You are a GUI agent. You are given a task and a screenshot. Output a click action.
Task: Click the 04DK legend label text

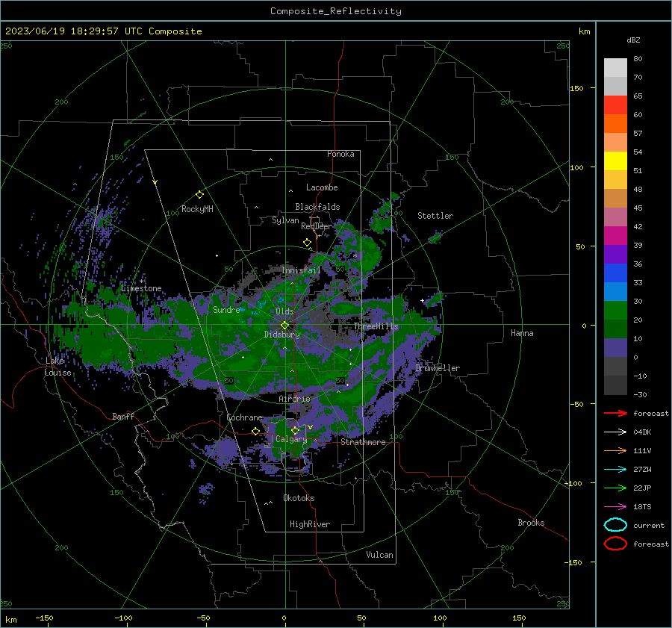pyautogui.click(x=642, y=432)
